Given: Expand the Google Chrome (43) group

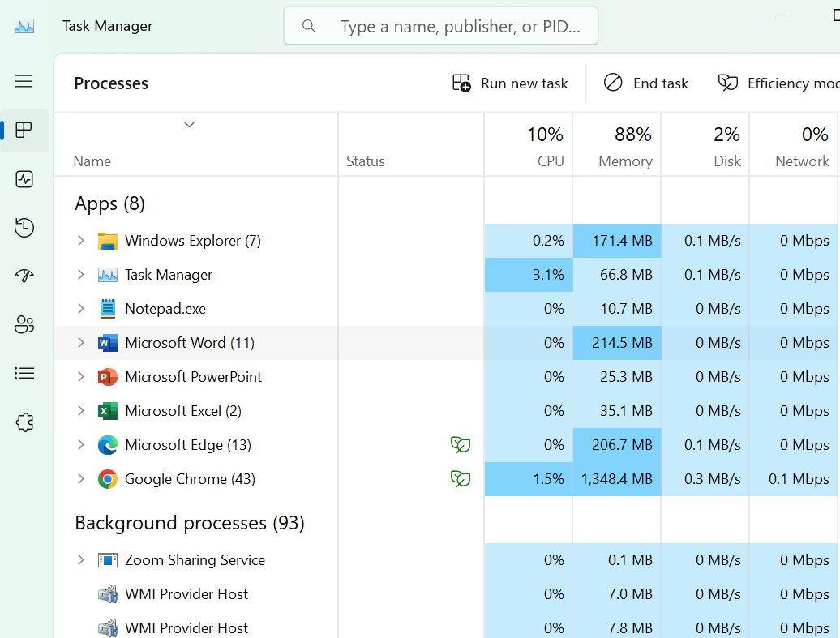Looking at the screenshot, I should tap(80, 479).
